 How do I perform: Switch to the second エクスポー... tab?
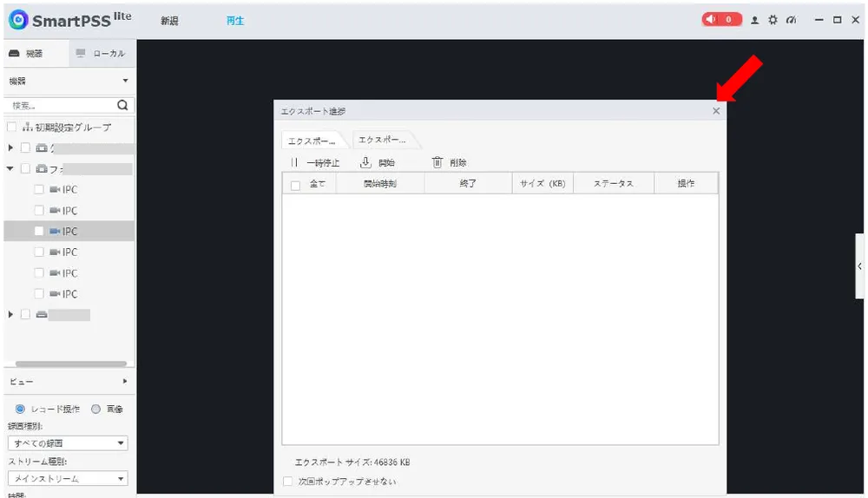[383, 140]
